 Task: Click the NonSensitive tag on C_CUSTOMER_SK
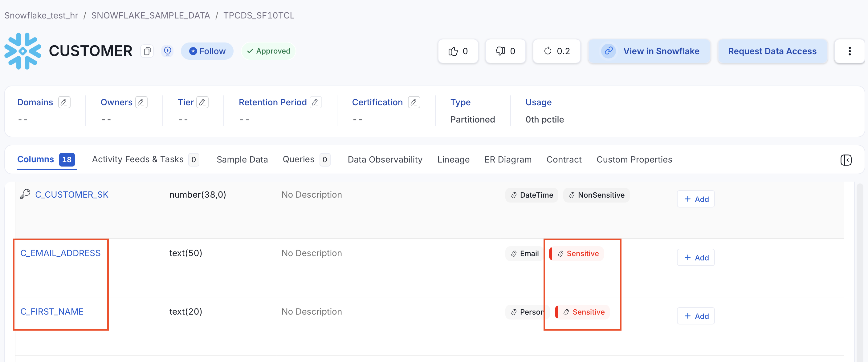(x=597, y=195)
